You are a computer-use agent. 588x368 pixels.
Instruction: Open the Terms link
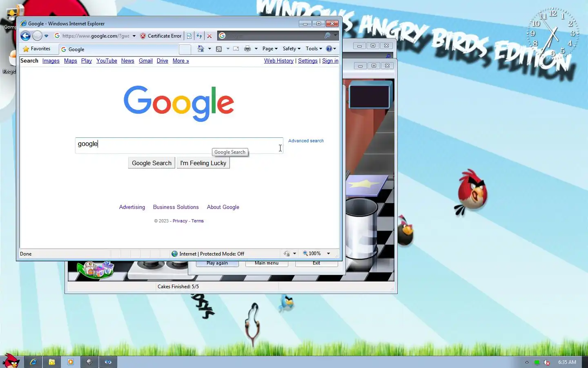coord(198,221)
